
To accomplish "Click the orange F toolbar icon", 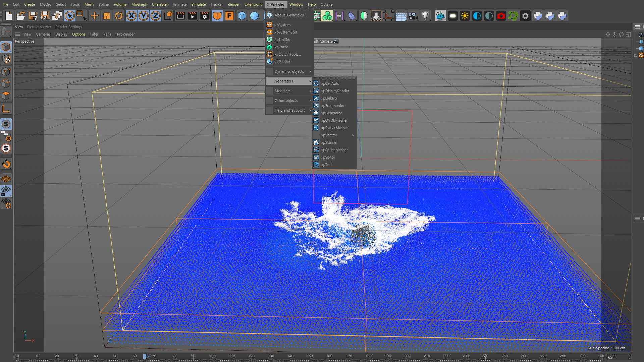I will tap(229, 16).
